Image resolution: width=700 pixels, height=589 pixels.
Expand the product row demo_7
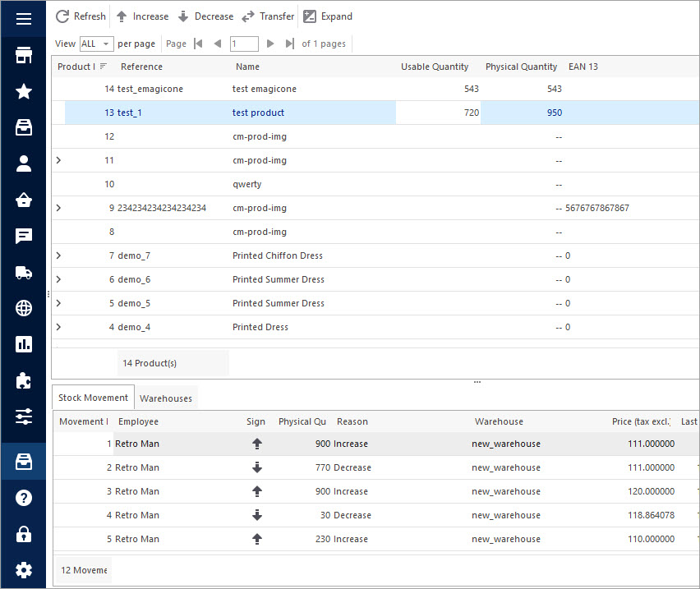58,255
